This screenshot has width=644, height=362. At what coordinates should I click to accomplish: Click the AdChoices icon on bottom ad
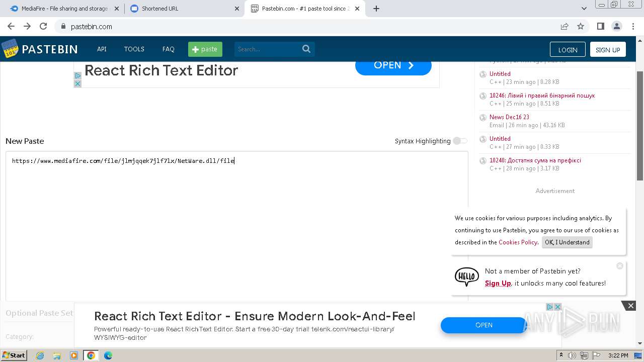point(550,307)
